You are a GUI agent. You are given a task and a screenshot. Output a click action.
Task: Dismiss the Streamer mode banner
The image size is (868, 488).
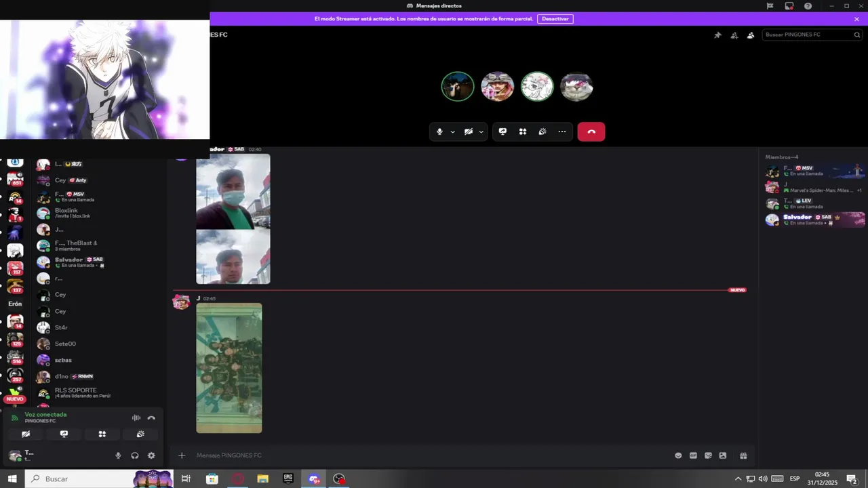click(856, 19)
